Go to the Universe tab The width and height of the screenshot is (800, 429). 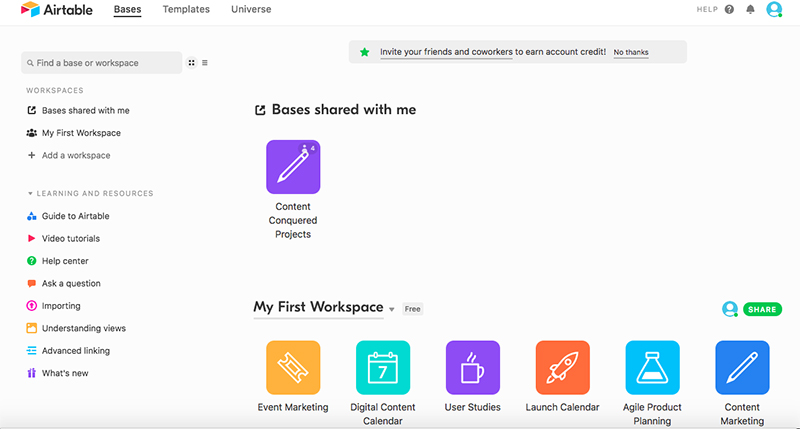tap(251, 9)
